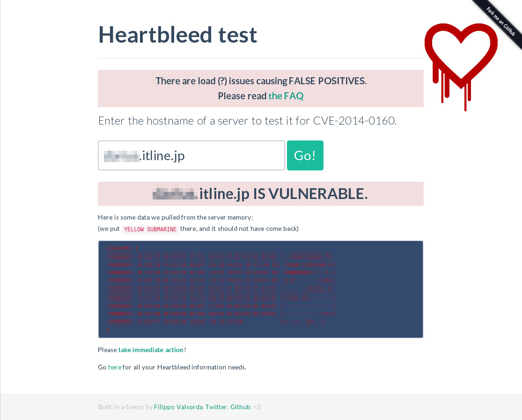The image size is (522, 420).
Task: Focus the hostname input field
Action: tap(191, 155)
